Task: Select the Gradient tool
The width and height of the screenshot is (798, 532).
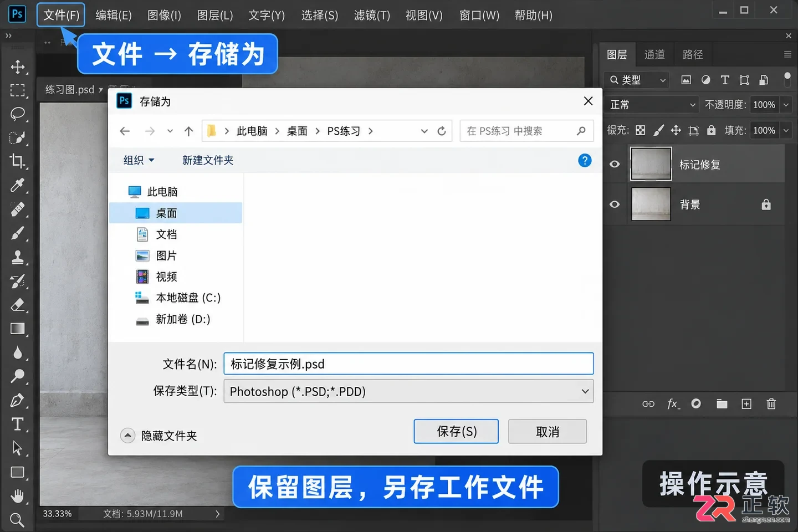Action: click(18, 329)
